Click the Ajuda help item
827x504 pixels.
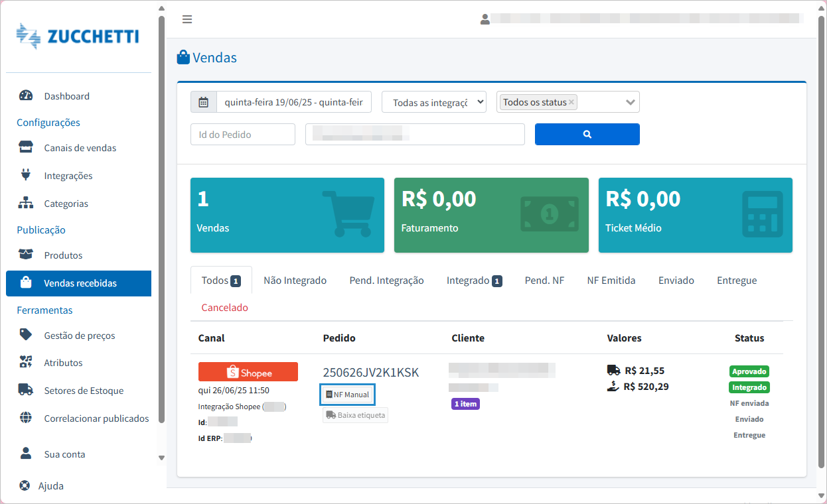click(50, 485)
